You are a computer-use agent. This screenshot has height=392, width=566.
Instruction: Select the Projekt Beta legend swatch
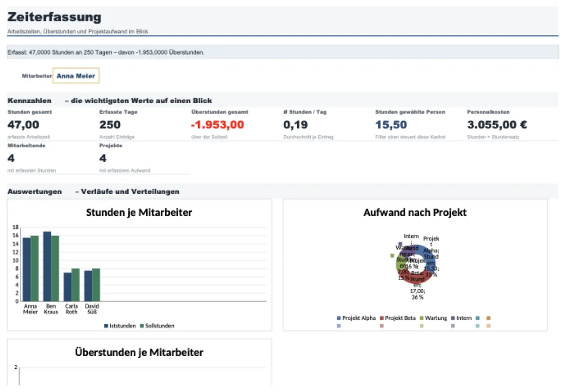pos(382,318)
